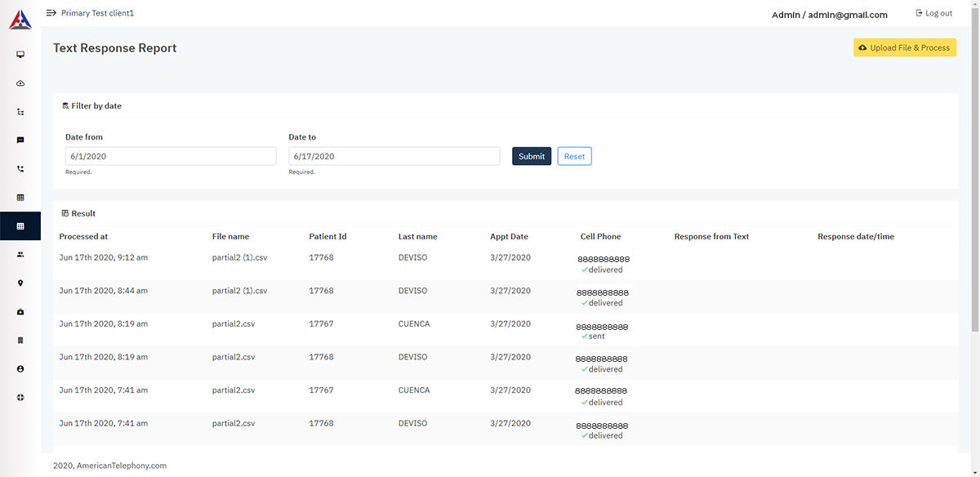Open the hierarchy tree sidebar icon
The image size is (980, 477).
20,112
